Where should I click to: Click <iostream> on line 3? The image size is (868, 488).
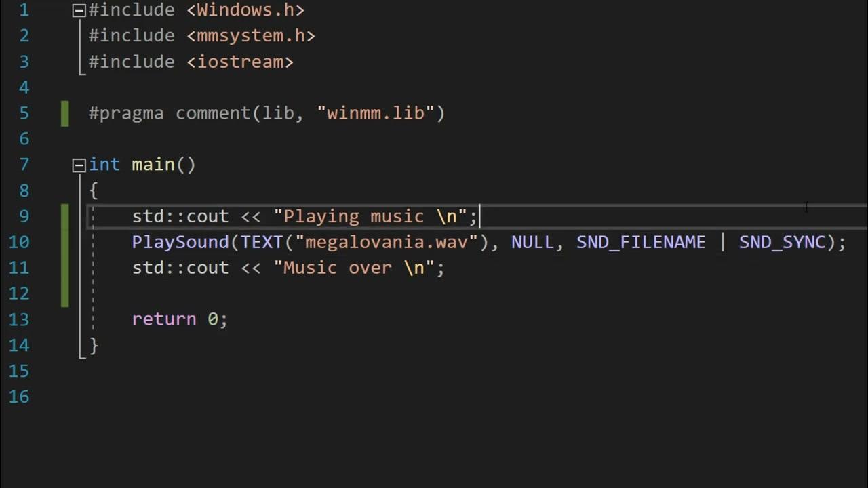pos(240,62)
